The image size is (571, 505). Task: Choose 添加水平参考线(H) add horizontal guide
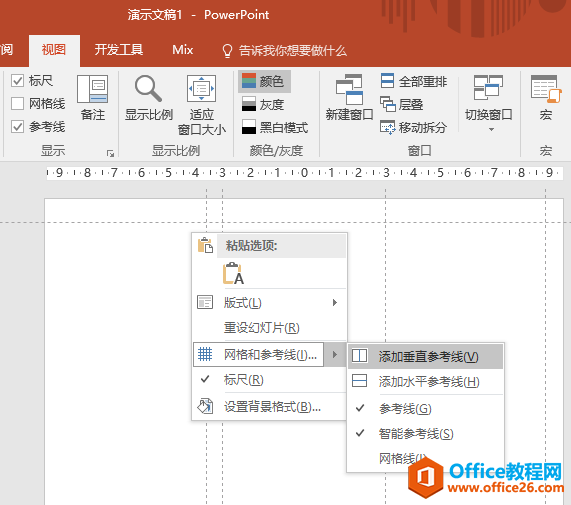point(425,382)
